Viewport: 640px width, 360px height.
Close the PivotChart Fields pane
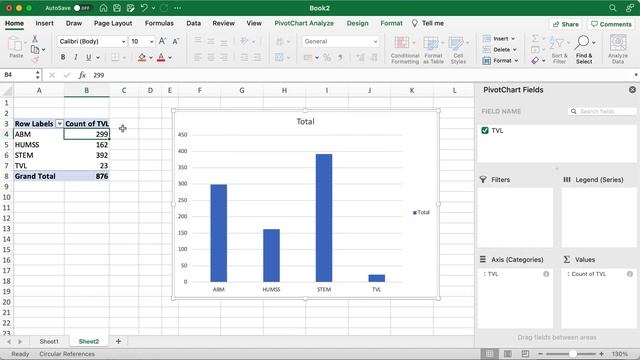click(x=632, y=89)
